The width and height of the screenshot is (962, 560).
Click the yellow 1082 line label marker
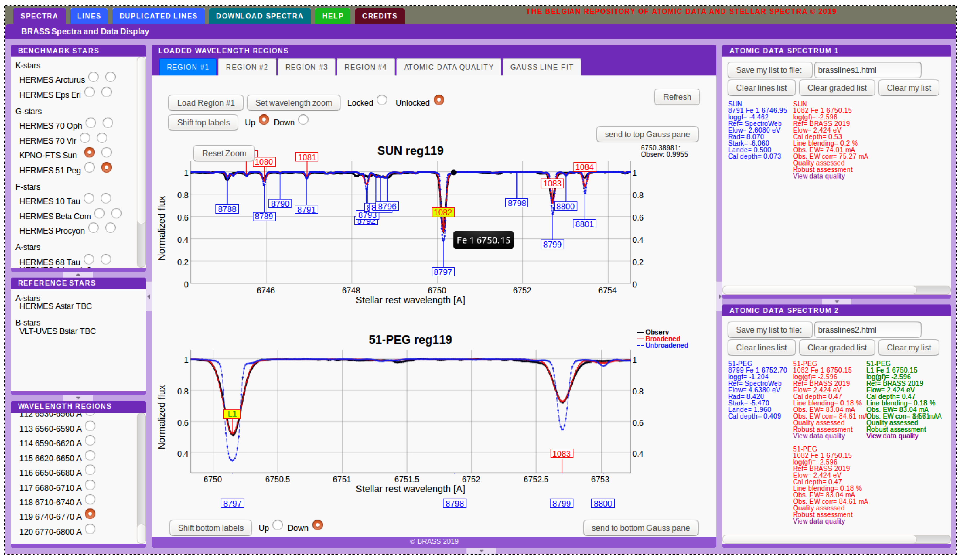443,212
